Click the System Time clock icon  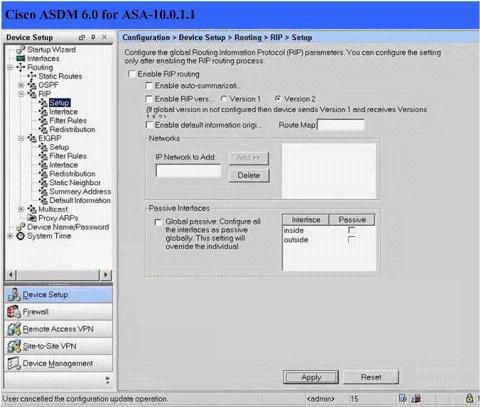click(x=21, y=236)
